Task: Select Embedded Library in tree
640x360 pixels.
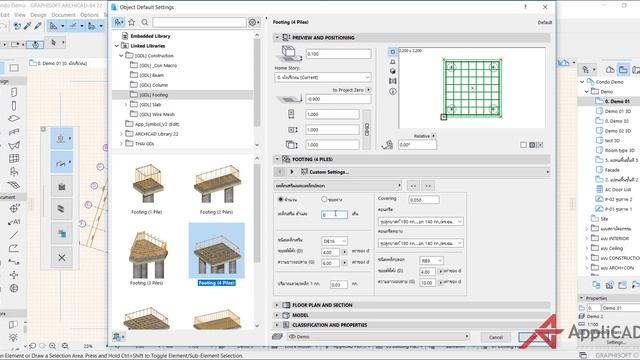Action: (x=150, y=36)
